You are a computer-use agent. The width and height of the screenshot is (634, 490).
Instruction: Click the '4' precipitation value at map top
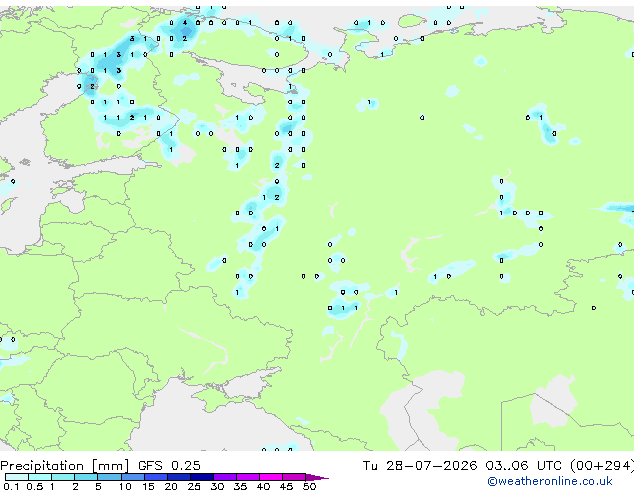(x=185, y=23)
